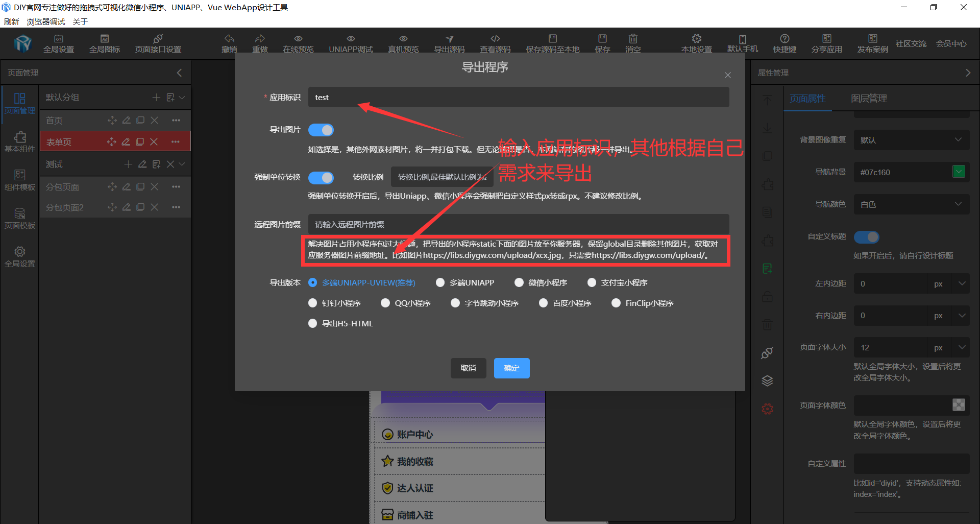Screen dimensions: 980x524
Task: Open the 浏览器调试 menu
Action: [45, 21]
